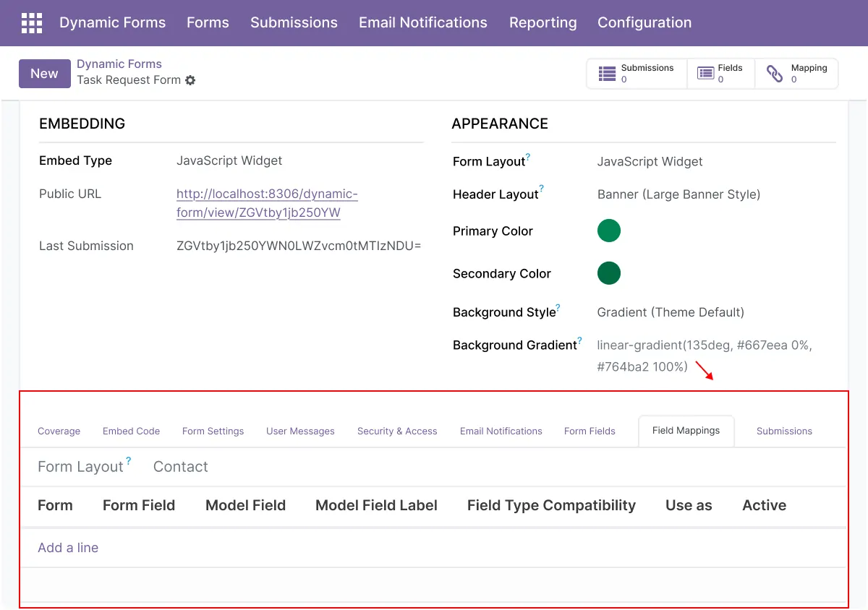This screenshot has height=610, width=868.
Task: Go to Dynamic Forms breadcrumb
Action: (119, 64)
